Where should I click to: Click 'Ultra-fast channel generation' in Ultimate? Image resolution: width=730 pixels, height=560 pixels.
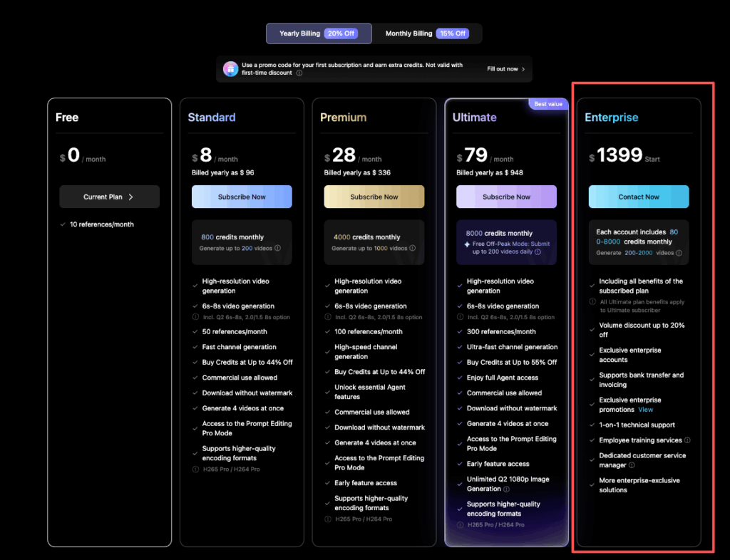512,347
